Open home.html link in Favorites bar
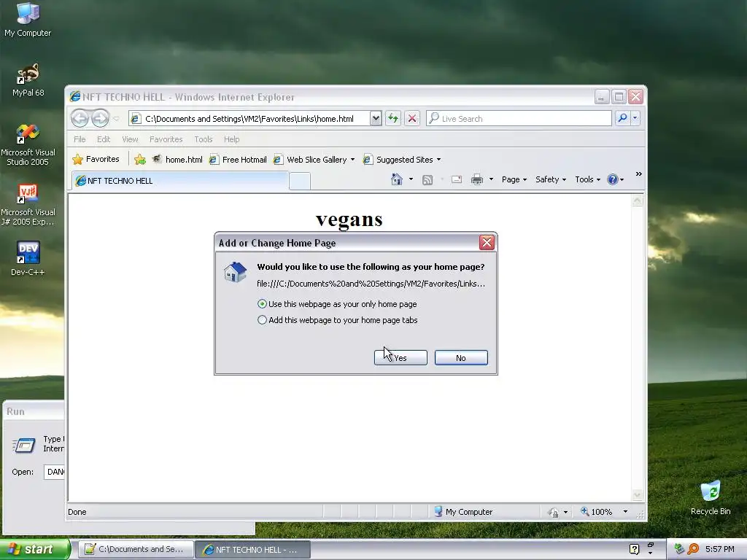This screenshot has height=560, width=747. point(177,160)
